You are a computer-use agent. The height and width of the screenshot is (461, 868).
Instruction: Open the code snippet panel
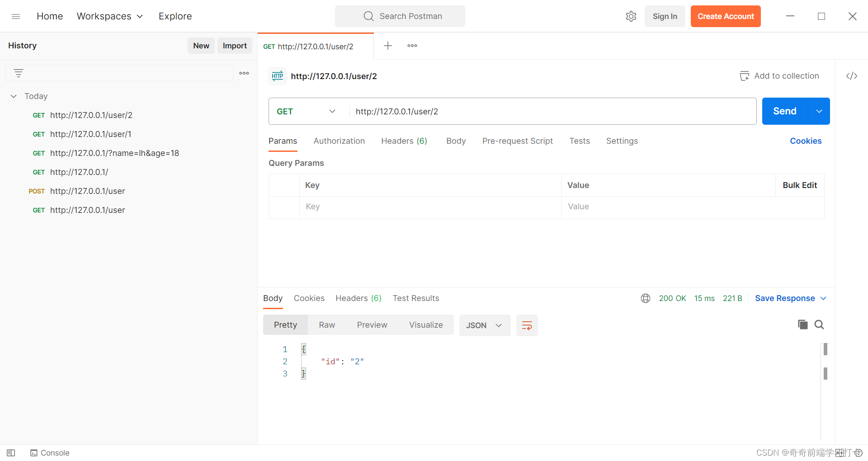click(852, 76)
